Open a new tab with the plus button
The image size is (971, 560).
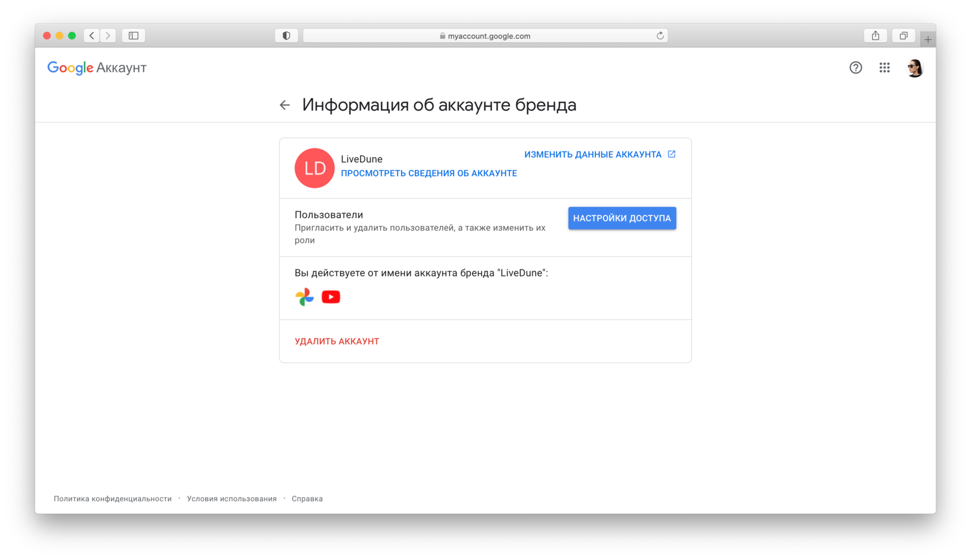pyautogui.click(x=928, y=38)
